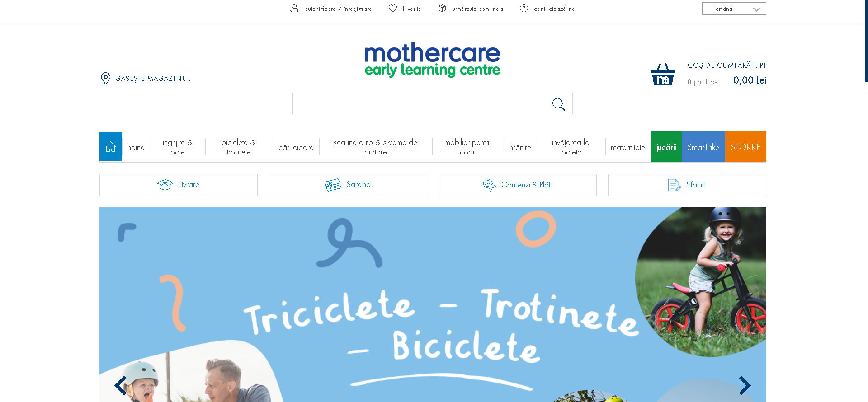Image resolution: width=868 pixels, height=402 pixels.
Task: Open the jucării menu tab
Action: click(x=666, y=147)
